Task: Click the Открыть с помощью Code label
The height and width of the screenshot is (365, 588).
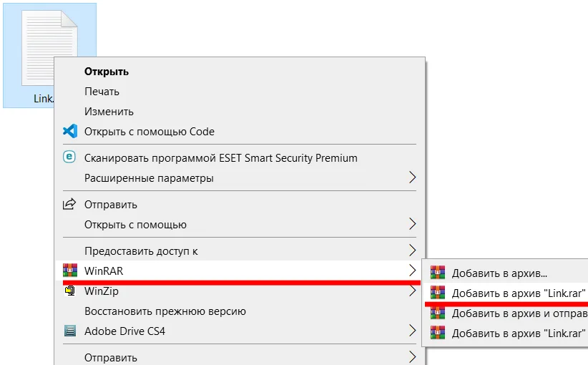Action: [149, 132]
